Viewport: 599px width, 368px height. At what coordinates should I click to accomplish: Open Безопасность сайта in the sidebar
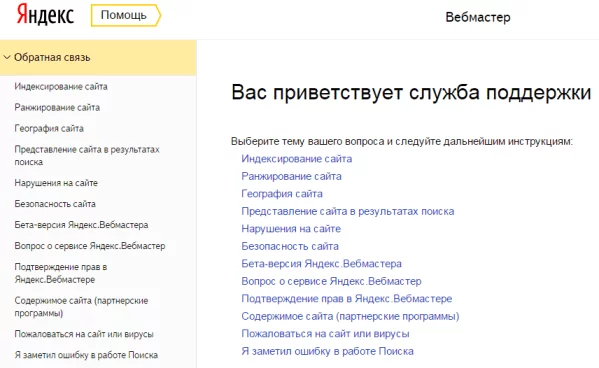55,204
